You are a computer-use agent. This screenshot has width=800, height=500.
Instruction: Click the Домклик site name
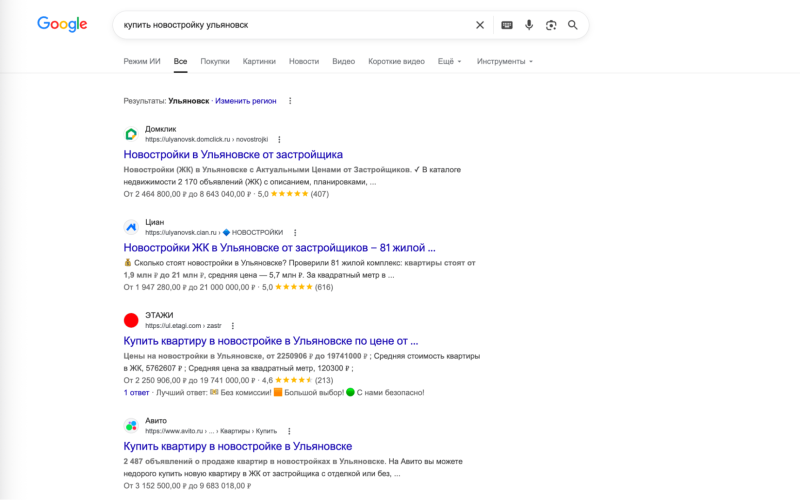161,129
